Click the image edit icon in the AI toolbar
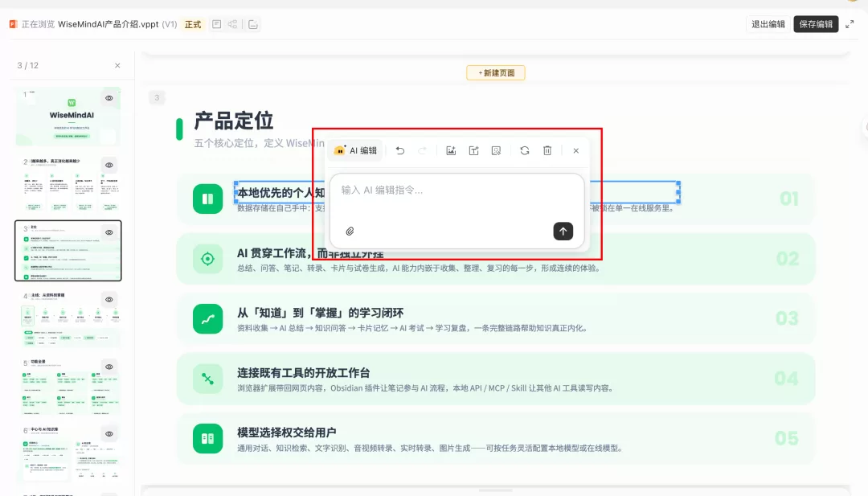868x496 pixels. click(496, 150)
